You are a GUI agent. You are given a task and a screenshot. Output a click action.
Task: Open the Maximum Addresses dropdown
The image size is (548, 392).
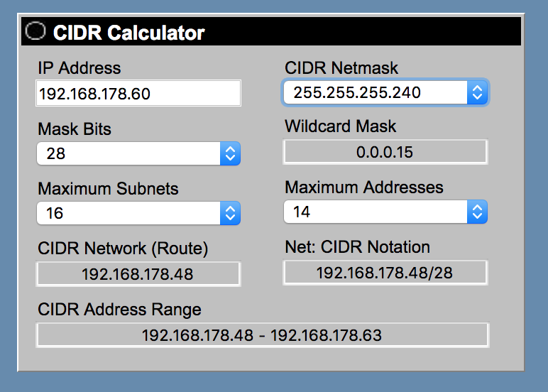tap(385, 212)
